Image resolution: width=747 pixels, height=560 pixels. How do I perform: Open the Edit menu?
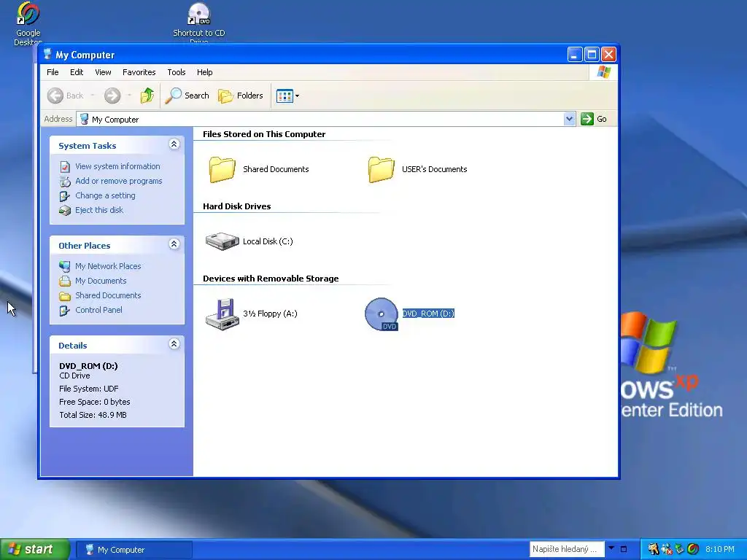tap(77, 72)
